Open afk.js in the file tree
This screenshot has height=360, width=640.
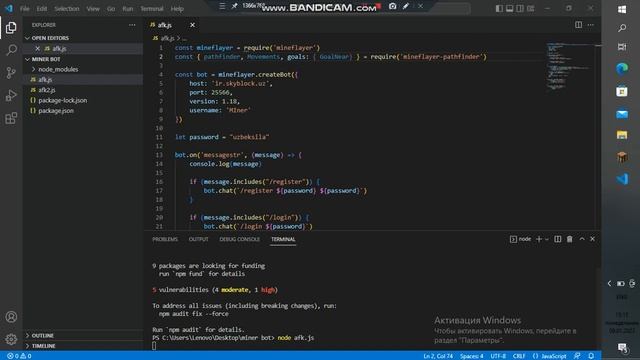83,80
